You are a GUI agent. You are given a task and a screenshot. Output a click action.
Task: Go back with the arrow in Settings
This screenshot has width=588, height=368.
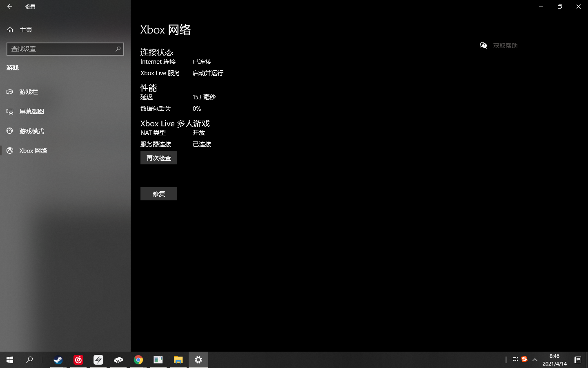coord(10,7)
